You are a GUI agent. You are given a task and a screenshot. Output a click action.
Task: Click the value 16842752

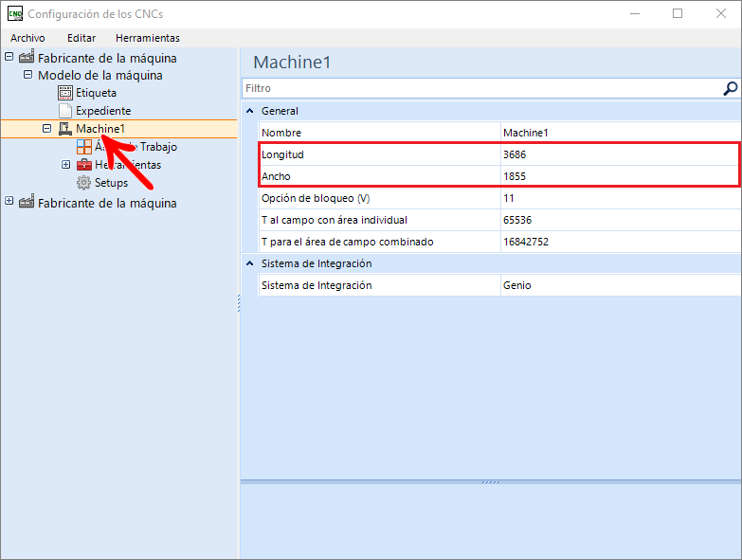[621, 242]
